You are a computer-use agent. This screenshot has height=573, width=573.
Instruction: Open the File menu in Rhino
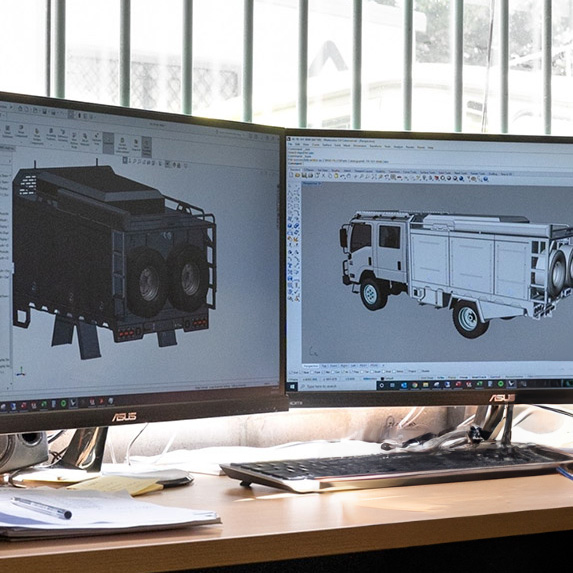coord(290,144)
